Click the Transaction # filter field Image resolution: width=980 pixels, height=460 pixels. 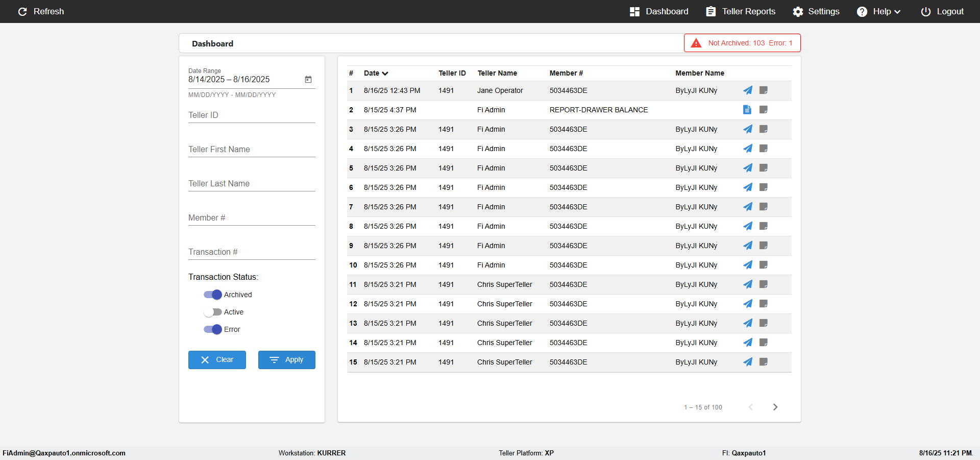[x=252, y=252]
